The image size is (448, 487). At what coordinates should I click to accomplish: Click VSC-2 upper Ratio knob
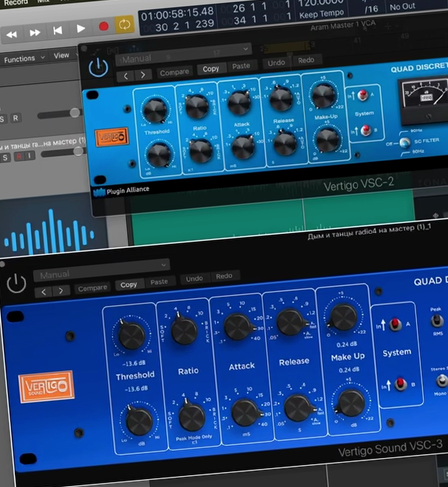[x=197, y=107]
